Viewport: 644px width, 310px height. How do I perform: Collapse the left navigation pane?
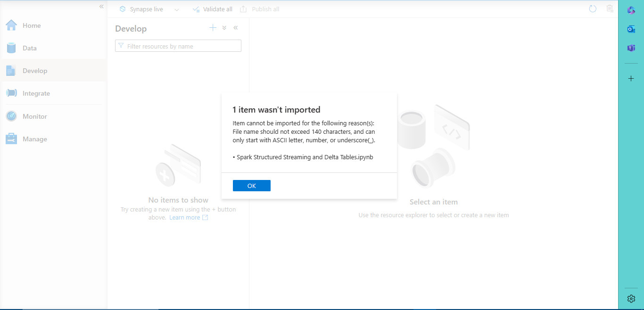click(101, 7)
